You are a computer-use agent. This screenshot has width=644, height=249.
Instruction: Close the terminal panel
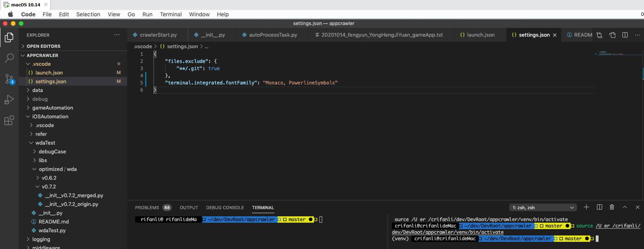637,207
